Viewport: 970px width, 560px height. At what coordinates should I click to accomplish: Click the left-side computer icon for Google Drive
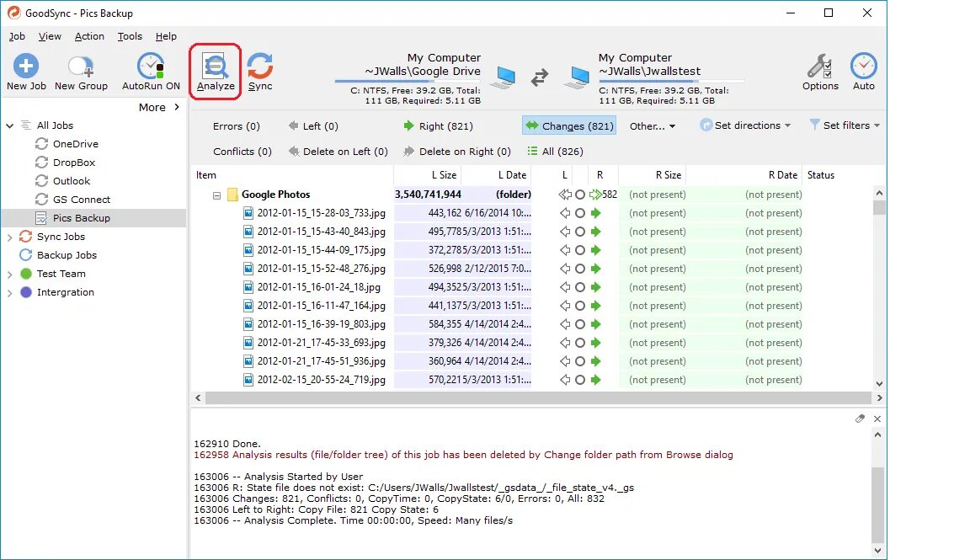[504, 77]
